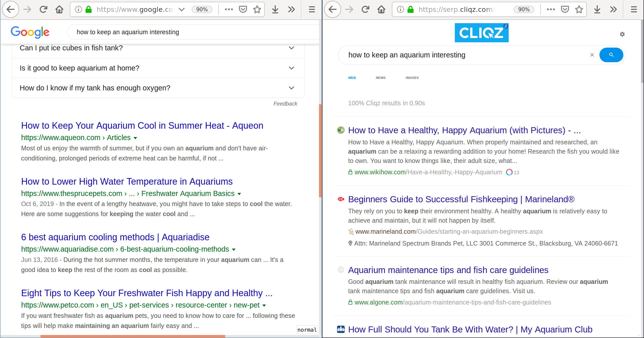This screenshot has width=644, height=338.
Task: Click the forward arrow in the Cliqz window
Action: pyautogui.click(x=349, y=10)
